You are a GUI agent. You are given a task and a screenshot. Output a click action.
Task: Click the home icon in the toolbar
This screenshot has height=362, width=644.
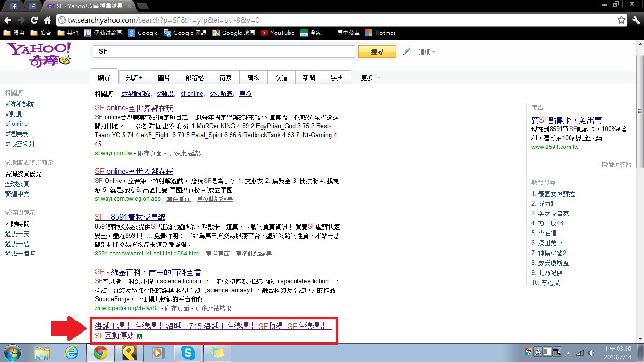coord(47,20)
